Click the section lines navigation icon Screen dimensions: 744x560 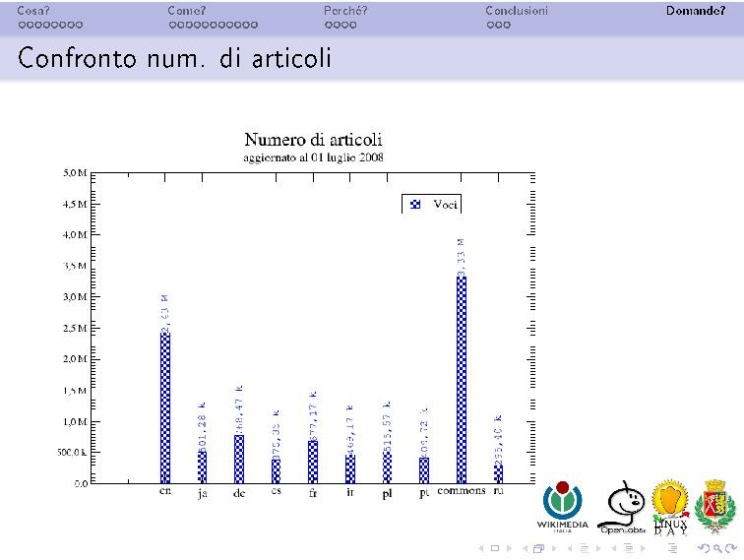click(x=629, y=548)
